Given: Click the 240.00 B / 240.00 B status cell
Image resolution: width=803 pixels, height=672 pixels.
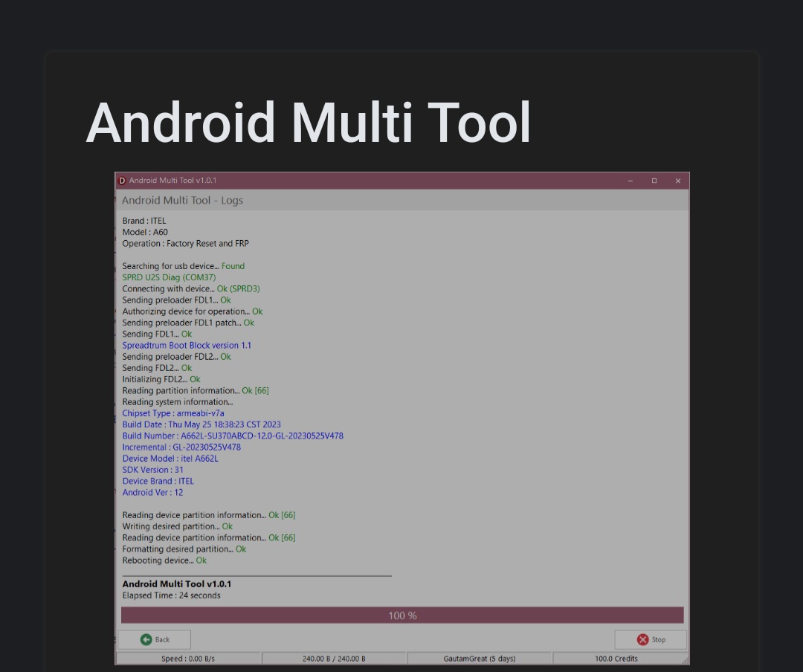Looking at the screenshot, I should 334,659.
